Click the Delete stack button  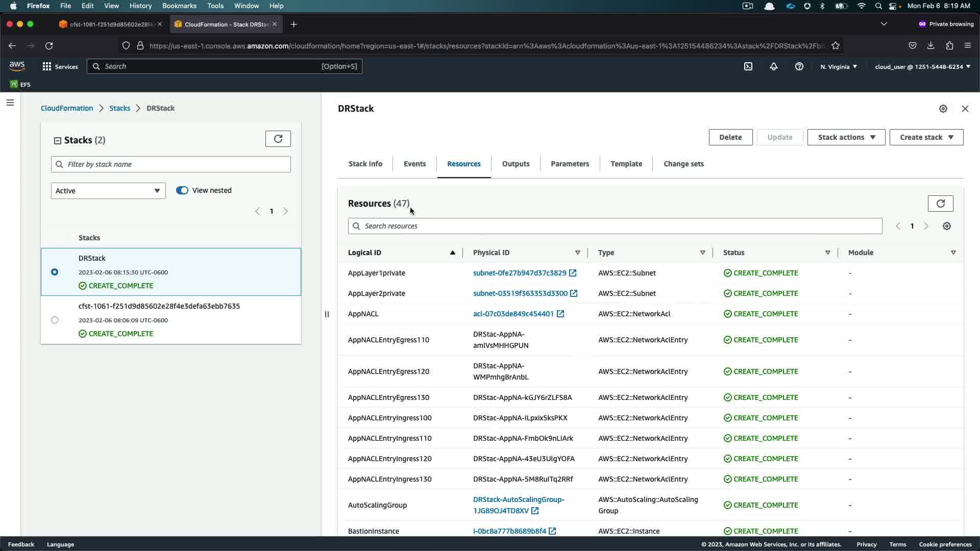(730, 137)
